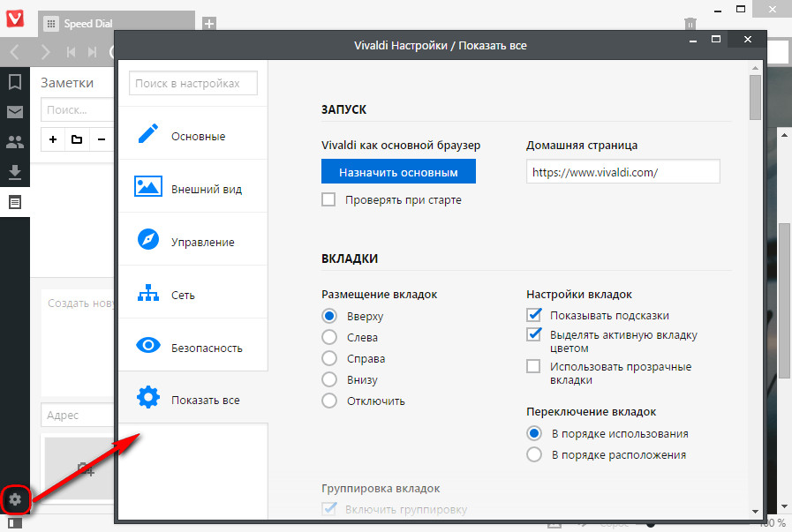Create a new notes folder icon
This screenshot has height=532, width=792.
point(77,139)
